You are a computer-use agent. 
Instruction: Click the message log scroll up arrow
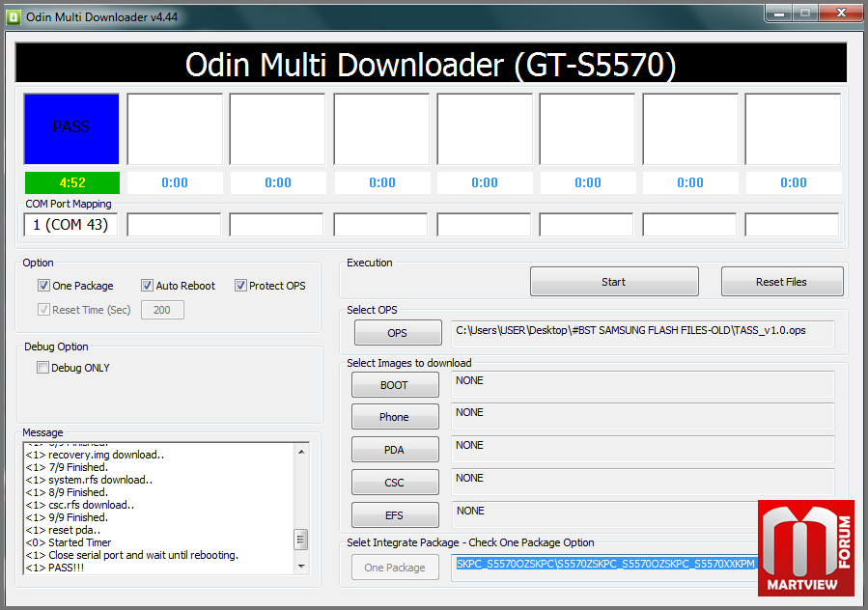click(301, 452)
